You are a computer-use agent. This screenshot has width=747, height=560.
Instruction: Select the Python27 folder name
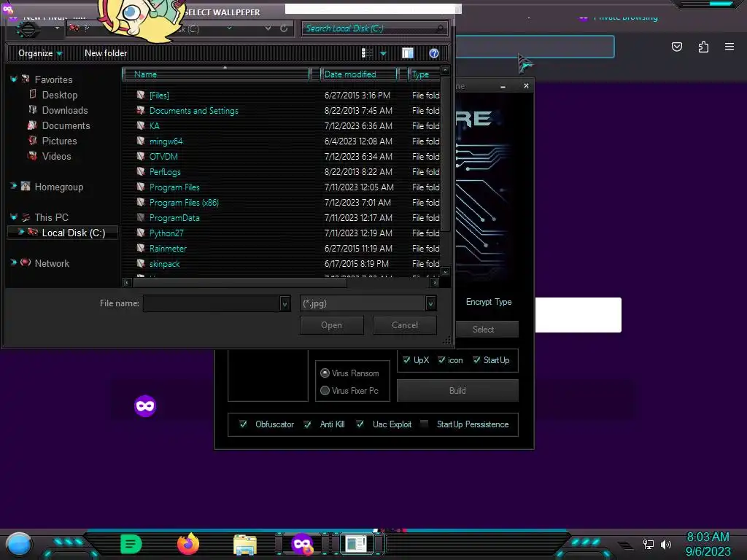166,233
